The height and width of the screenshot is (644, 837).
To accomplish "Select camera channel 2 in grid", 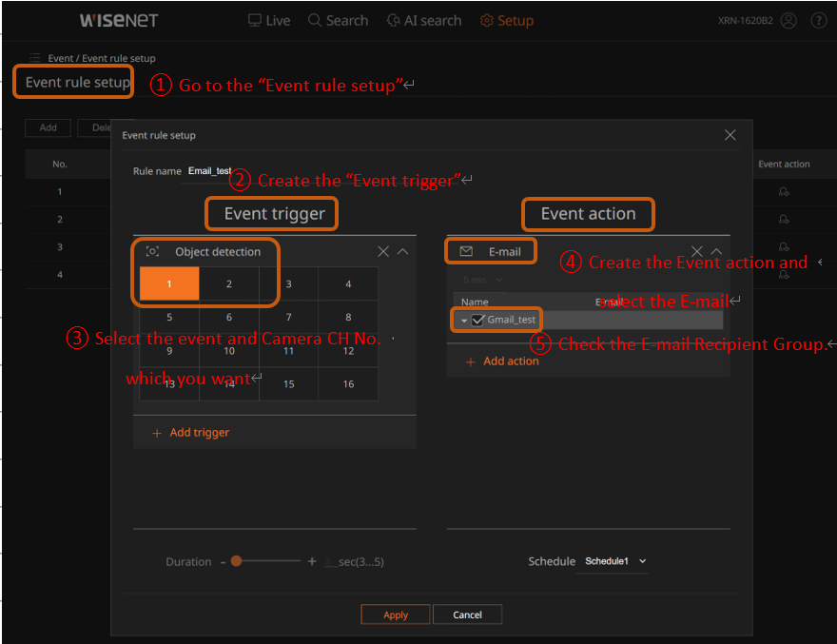I will pyautogui.click(x=229, y=283).
